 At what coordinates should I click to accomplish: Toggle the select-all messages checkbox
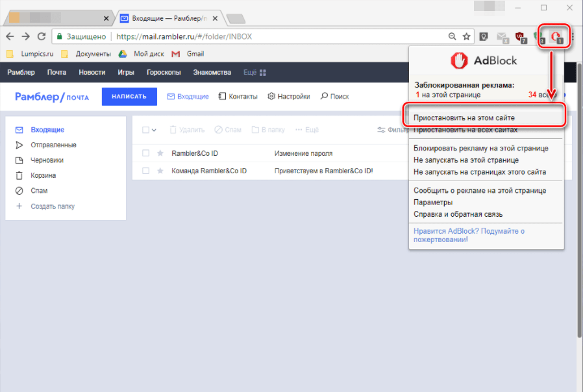click(145, 130)
